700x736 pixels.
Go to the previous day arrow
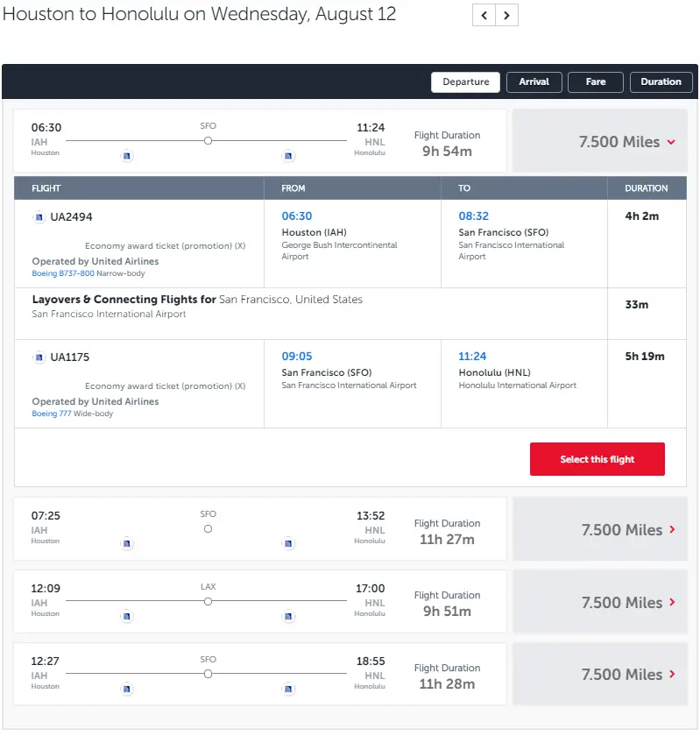click(x=484, y=15)
